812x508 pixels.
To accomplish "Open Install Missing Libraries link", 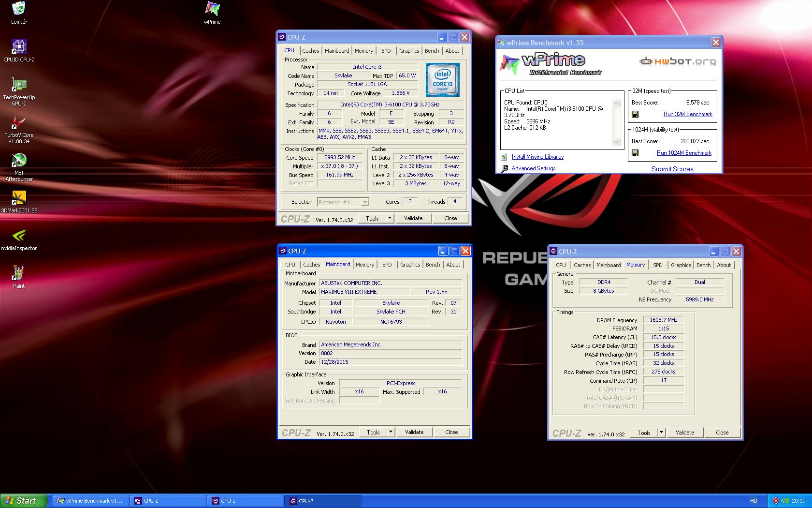I will tap(537, 157).
